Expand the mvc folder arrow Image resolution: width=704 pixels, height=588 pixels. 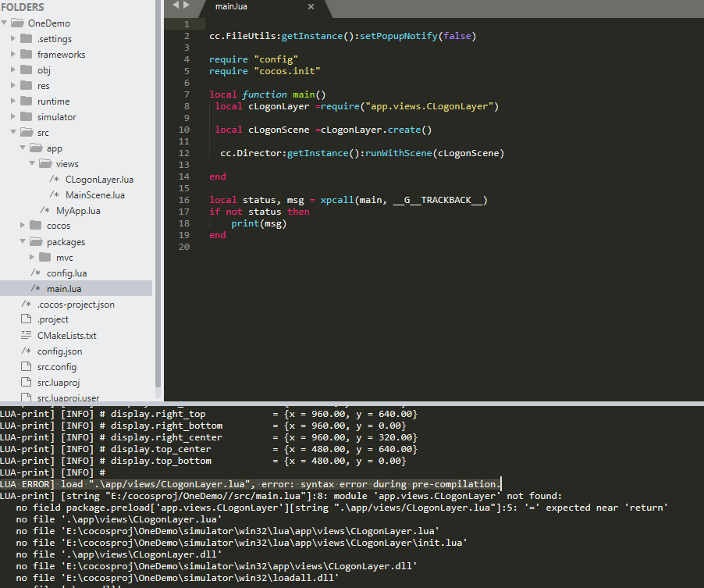pos(32,257)
